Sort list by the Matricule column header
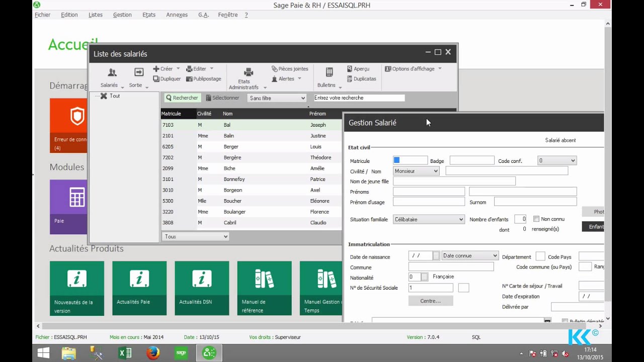The image size is (644, 362). (178, 114)
